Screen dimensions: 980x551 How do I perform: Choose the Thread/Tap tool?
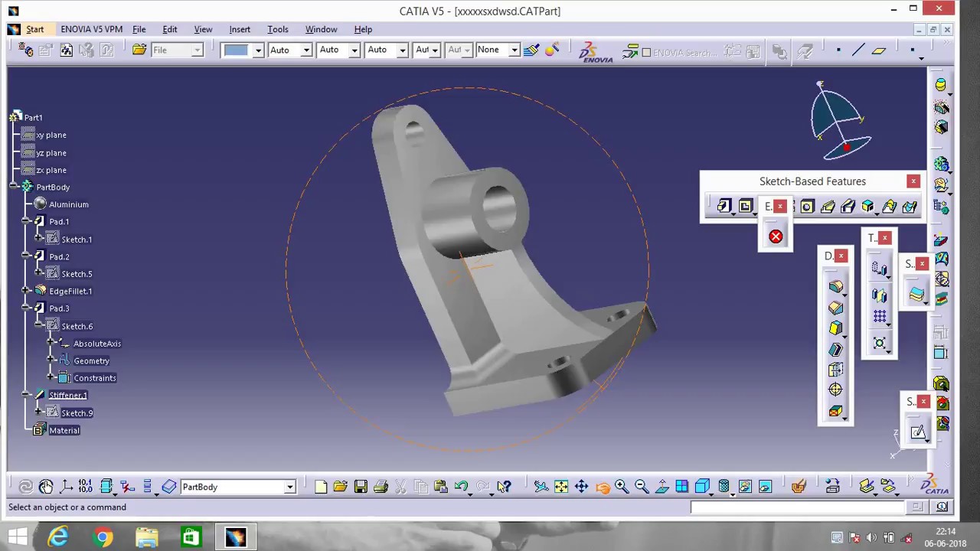[835, 390]
